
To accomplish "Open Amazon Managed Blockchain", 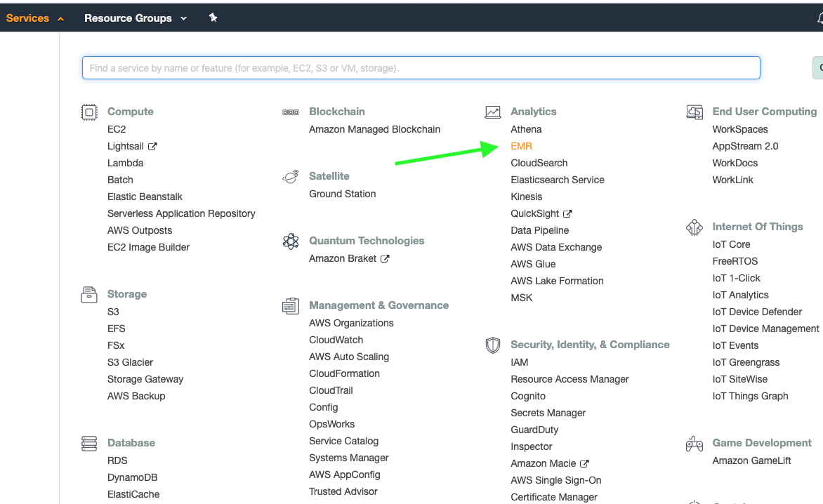I will 375,129.
